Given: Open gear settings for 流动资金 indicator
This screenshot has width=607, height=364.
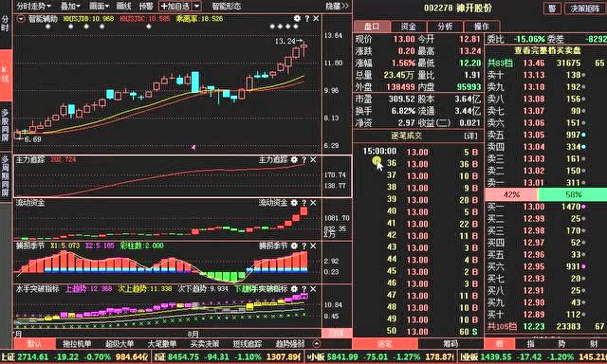Looking at the screenshot, I should [x=294, y=203].
